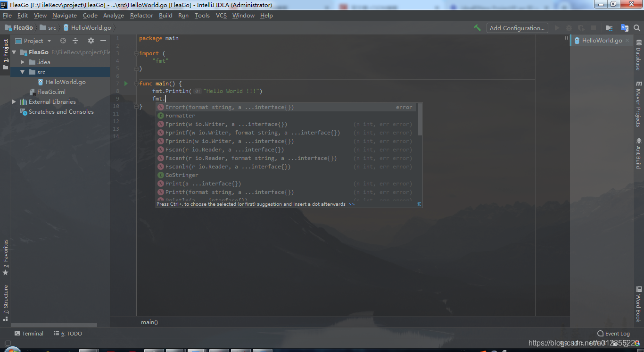Open the Window menu
The width and height of the screenshot is (644, 352).
pos(243,16)
